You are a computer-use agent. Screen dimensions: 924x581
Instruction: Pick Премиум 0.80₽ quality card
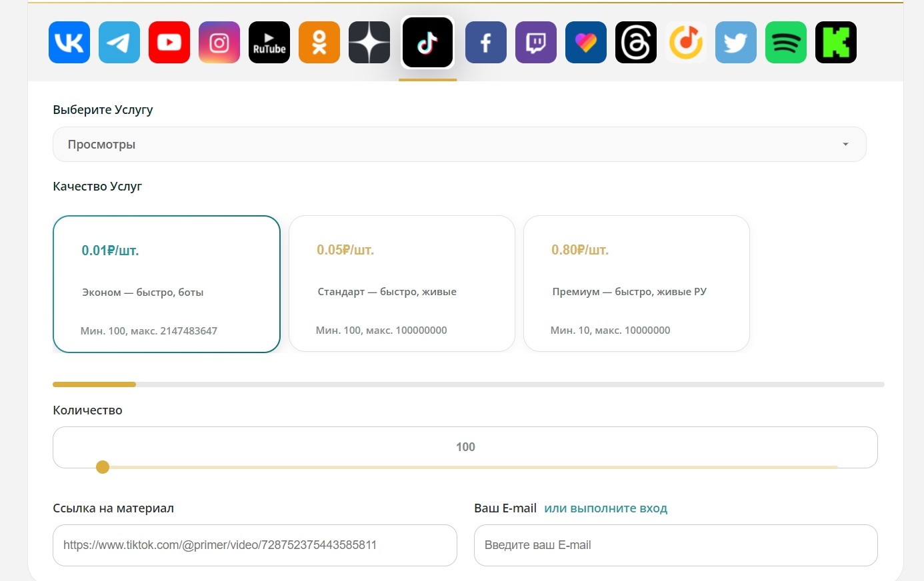637,283
